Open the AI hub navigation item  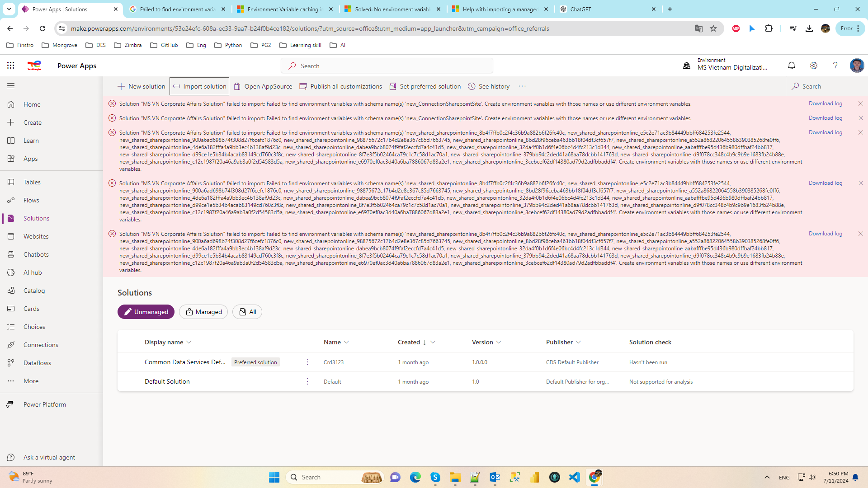coord(52,272)
